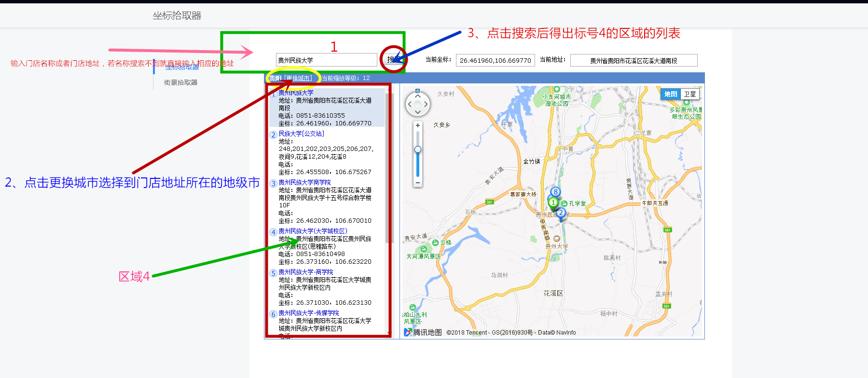Open the 腾讯地图 logo link
Screen dimensions: 868x378
[423, 332]
